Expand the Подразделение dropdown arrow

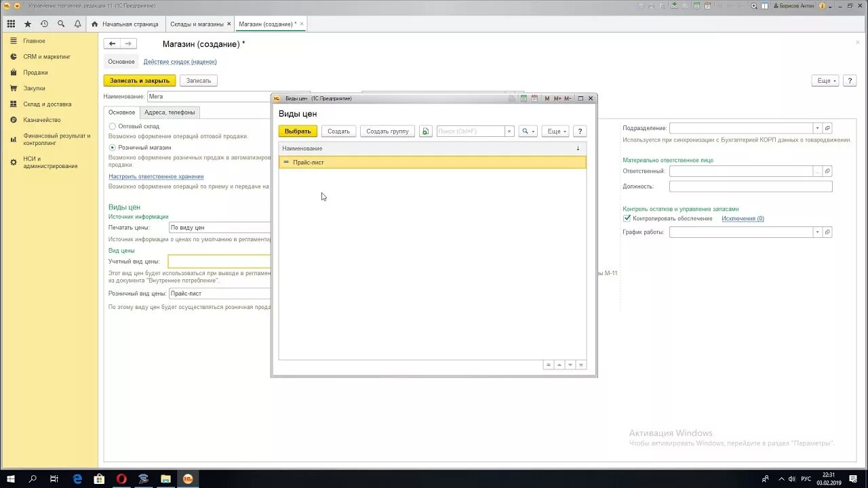coord(818,128)
